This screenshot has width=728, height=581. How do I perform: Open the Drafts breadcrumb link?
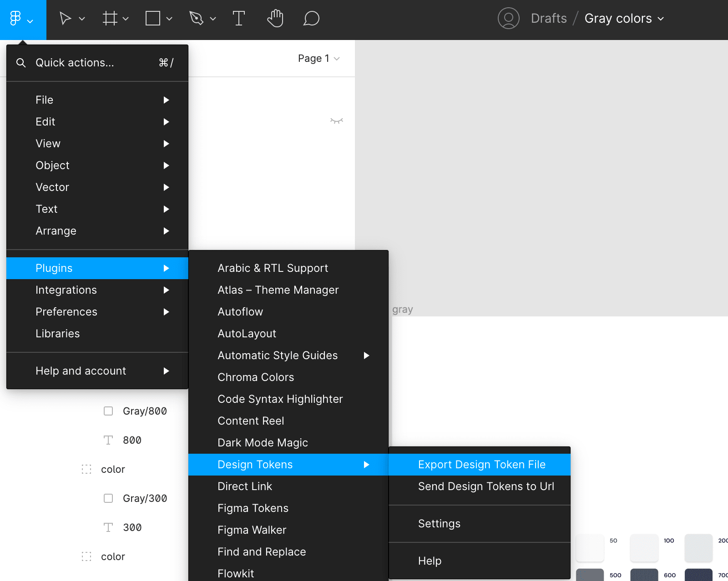(x=549, y=19)
